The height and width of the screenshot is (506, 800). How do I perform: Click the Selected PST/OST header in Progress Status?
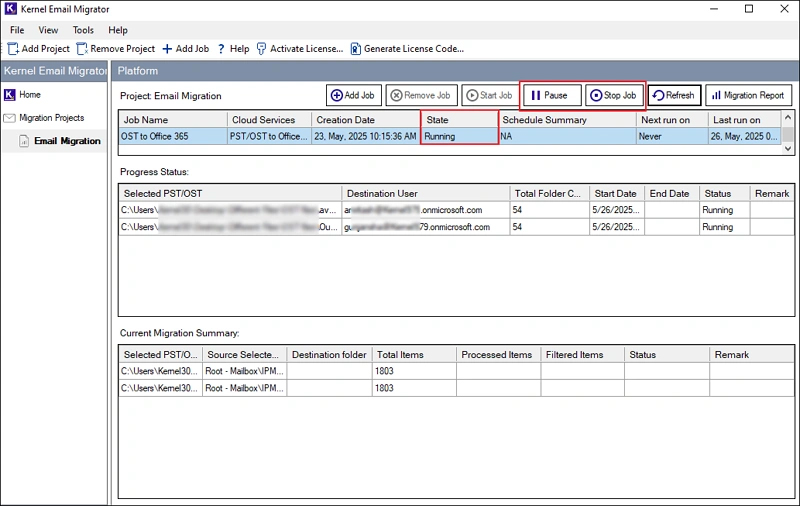(230, 193)
